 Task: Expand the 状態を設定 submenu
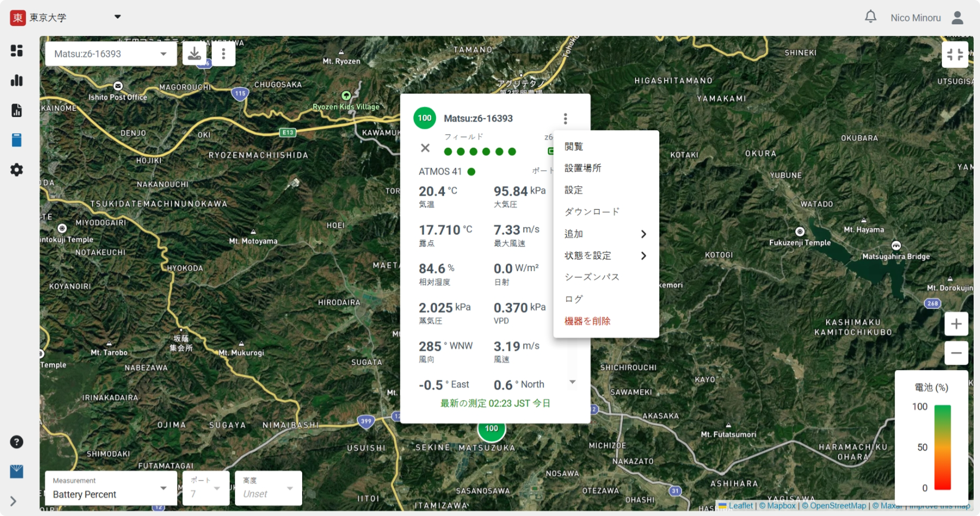606,255
